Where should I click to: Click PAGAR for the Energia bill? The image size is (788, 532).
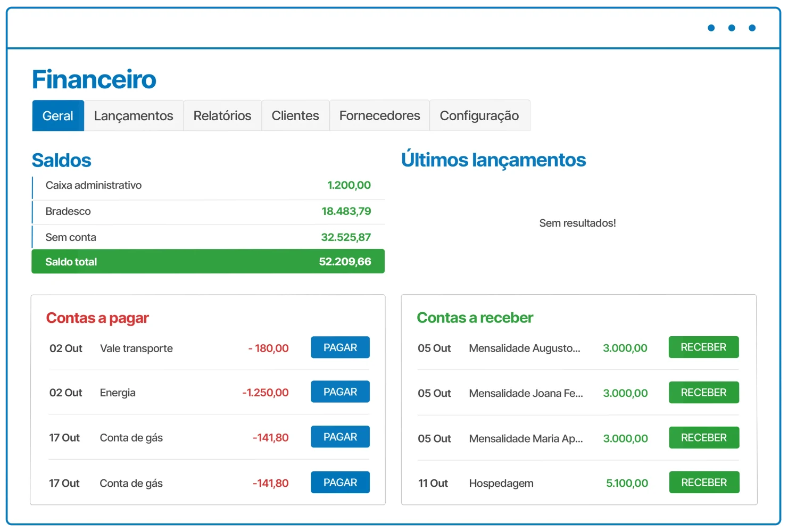[x=341, y=392]
